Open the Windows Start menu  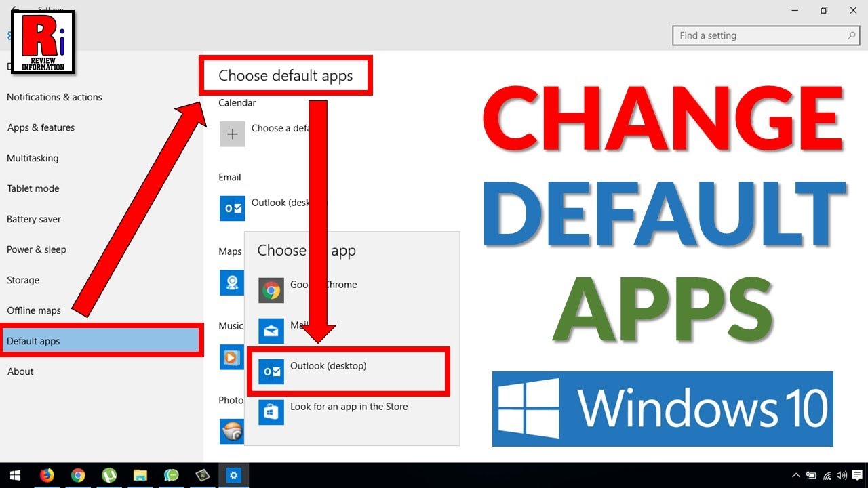coord(15,475)
